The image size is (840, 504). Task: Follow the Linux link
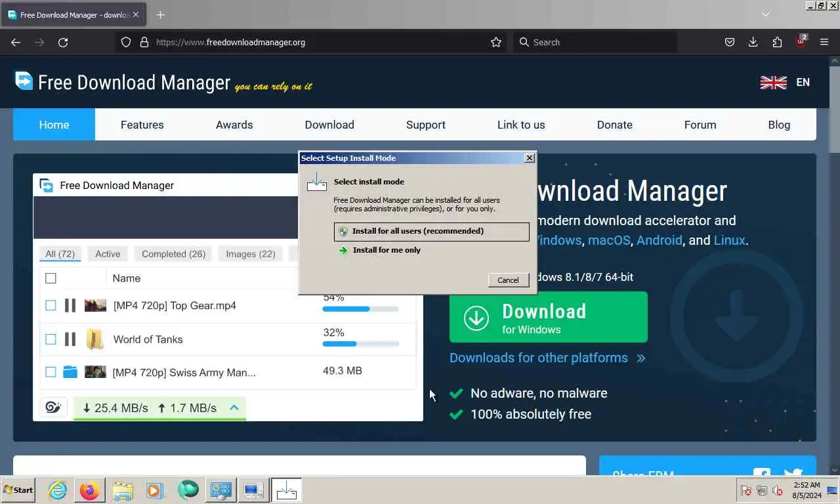click(730, 240)
